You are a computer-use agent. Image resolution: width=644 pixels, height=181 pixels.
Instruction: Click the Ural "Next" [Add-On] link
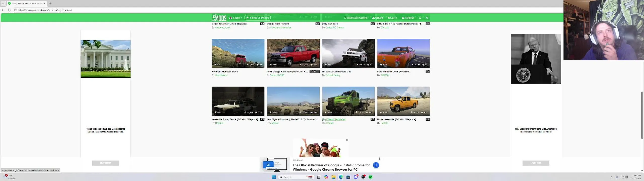pos(334,119)
